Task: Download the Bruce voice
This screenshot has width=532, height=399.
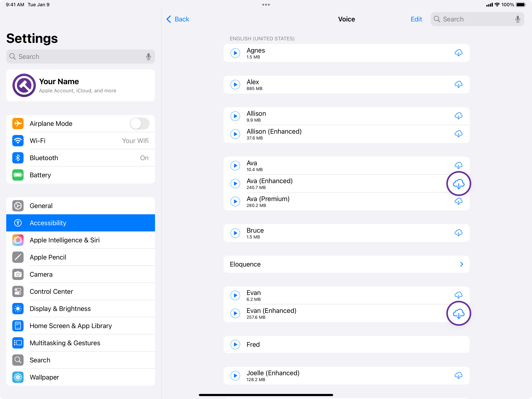Action: click(458, 233)
